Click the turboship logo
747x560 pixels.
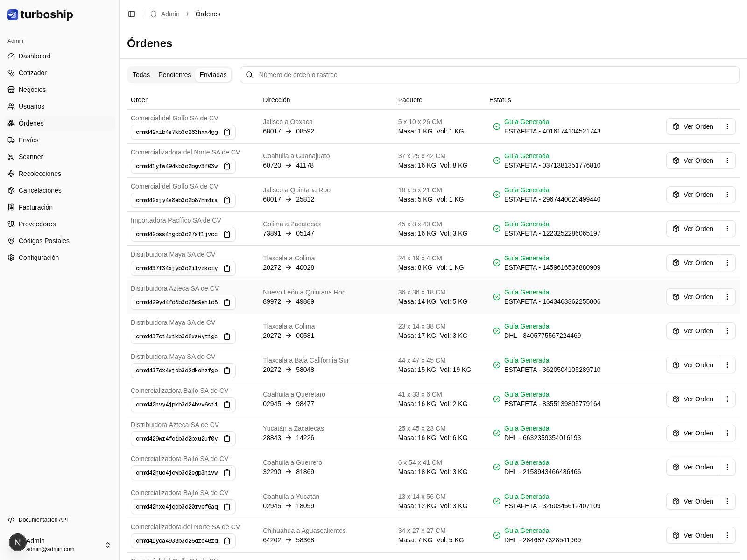[x=40, y=14]
